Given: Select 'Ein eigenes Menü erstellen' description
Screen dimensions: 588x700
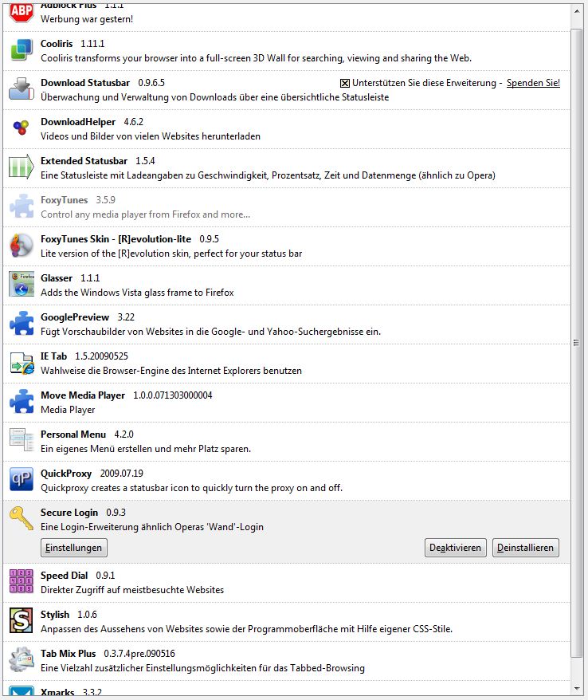Looking at the screenshot, I should [146, 449].
